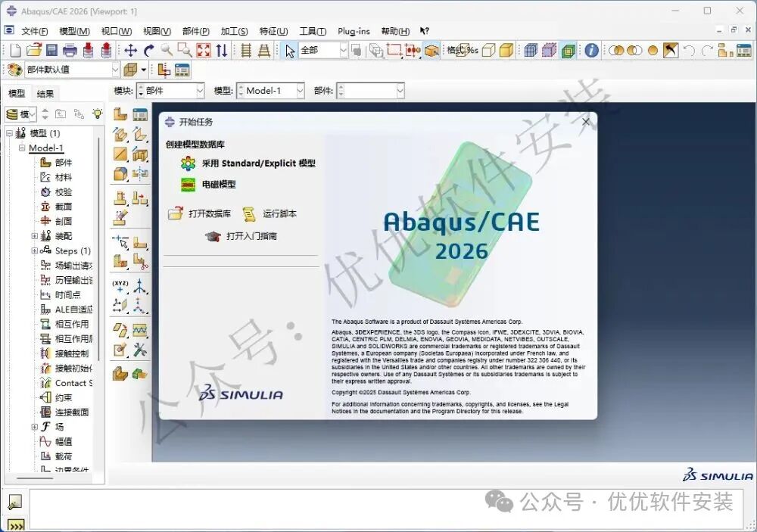Screen dimensions: 757x532
Task: Click the light bulb icon in the model tree toolbar
Action: (98, 114)
